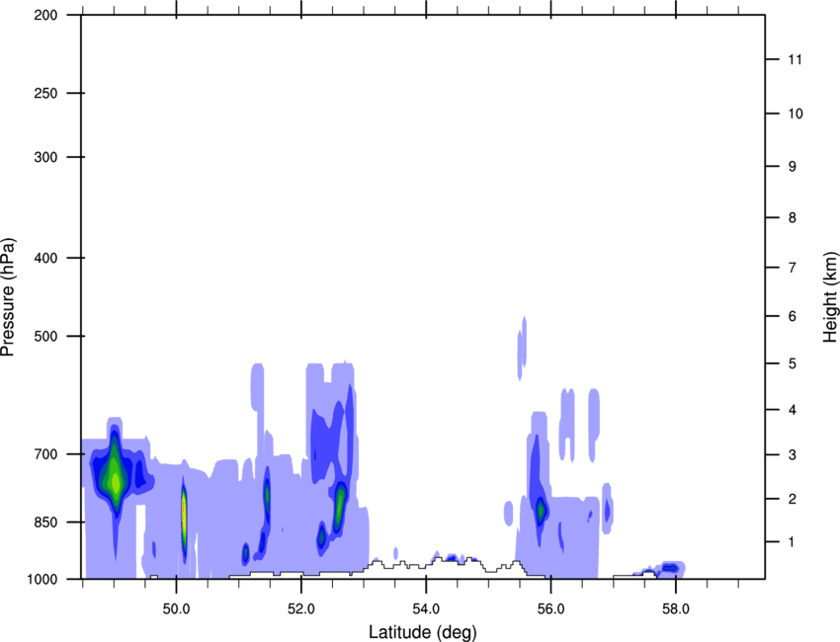Click height tick label 4
The height and width of the screenshot is (642, 840).
793,410
